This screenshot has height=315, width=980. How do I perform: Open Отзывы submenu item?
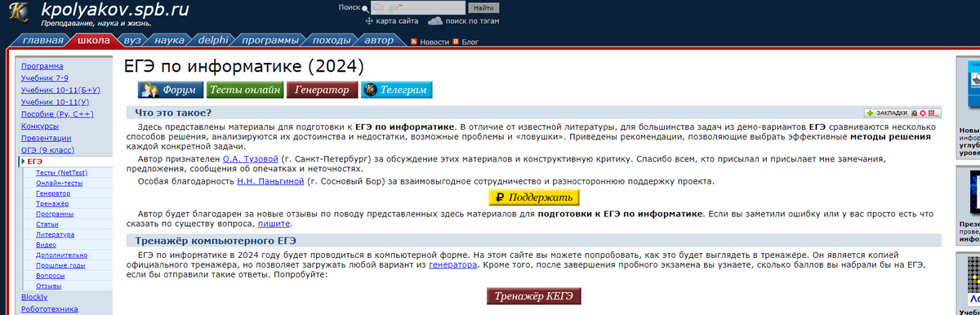(x=49, y=286)
